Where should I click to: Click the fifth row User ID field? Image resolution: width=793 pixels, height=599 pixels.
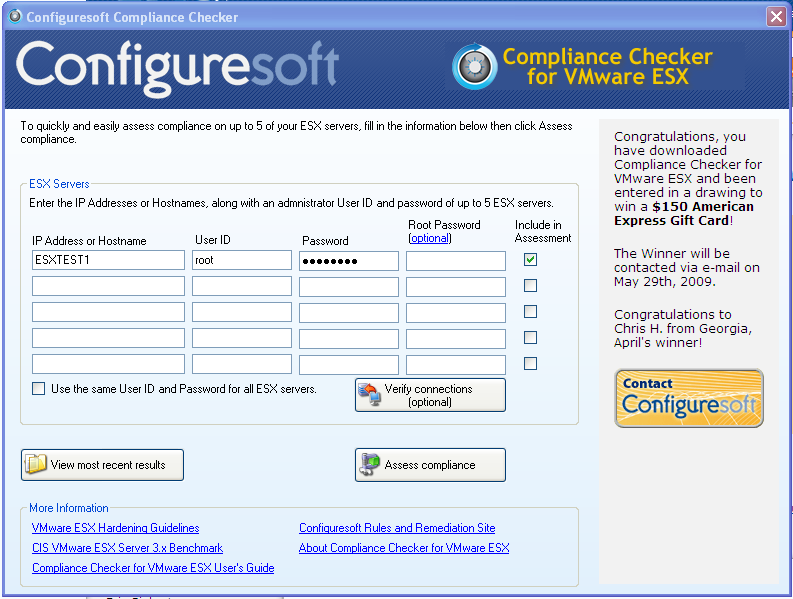click(x=242, y=364)
